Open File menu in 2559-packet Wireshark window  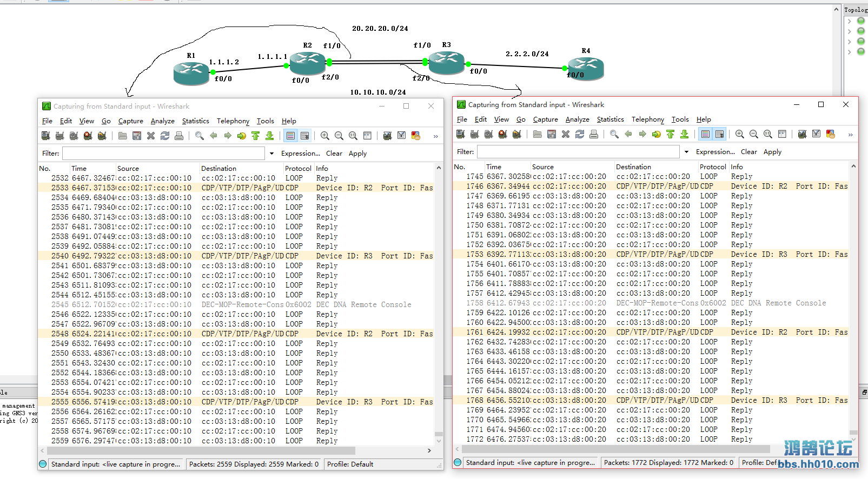point(48,121)
